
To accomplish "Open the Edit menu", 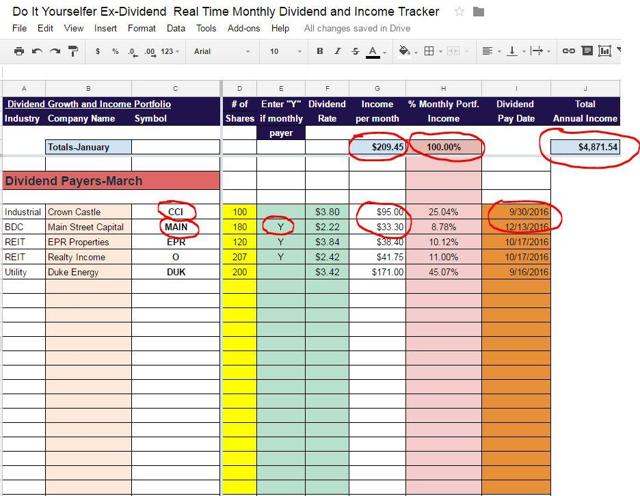I will (45, 28).
